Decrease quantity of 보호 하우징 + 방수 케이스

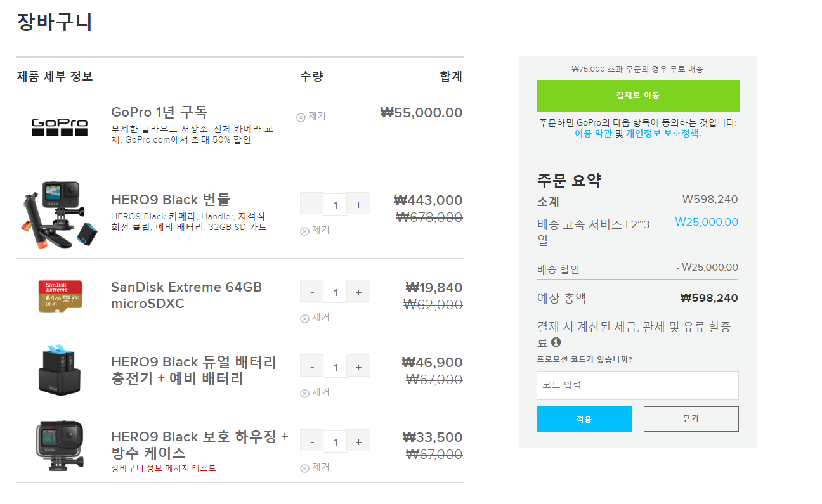[x=311, y=442]
